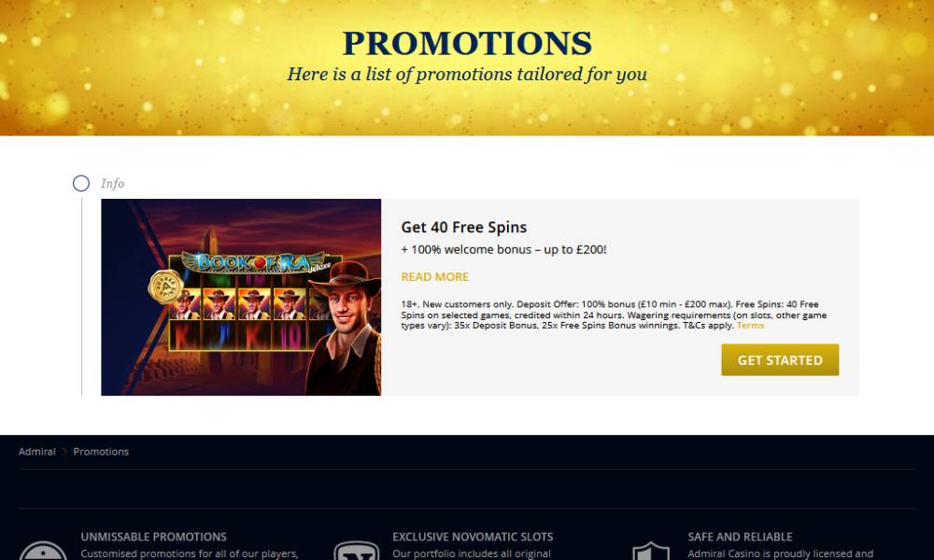The height and width of the screenshot is (560, 934).
Task: Click the Info label above the promotion
Action: tap(113, 183)
